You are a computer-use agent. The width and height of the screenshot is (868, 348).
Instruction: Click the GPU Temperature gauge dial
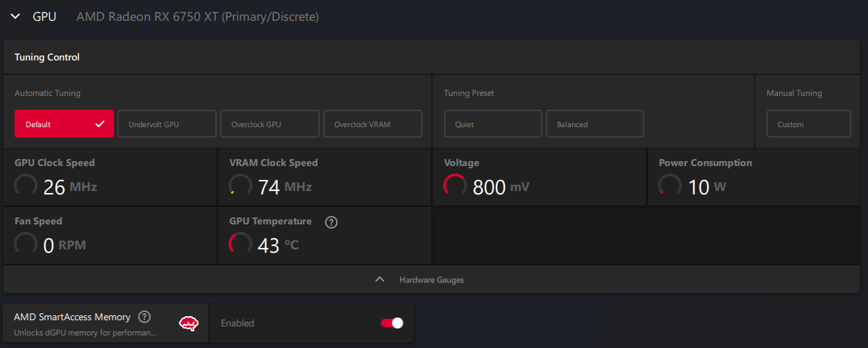tap(241, 243)
